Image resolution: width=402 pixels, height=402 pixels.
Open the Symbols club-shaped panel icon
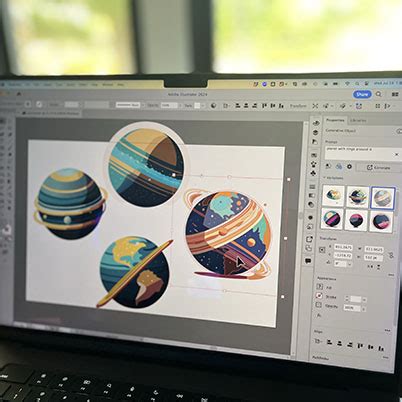[x=313, y=173]
